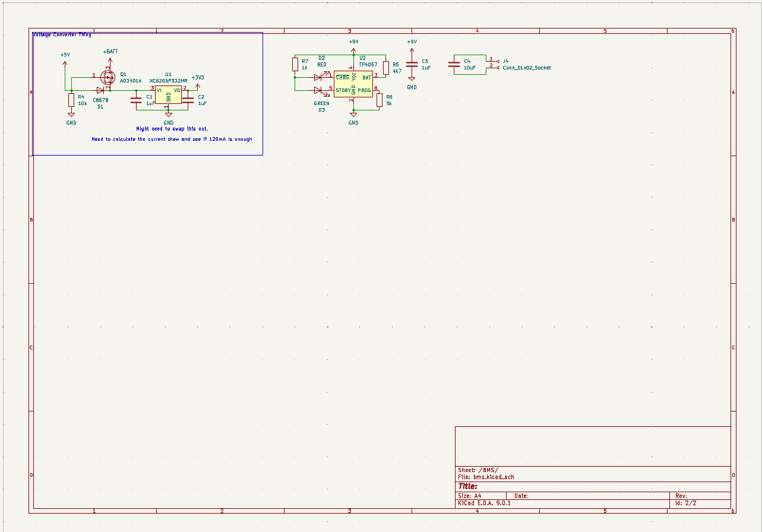Click the note about swapping this out
This screenshot has height=532, width=762.
coord(172,128)
